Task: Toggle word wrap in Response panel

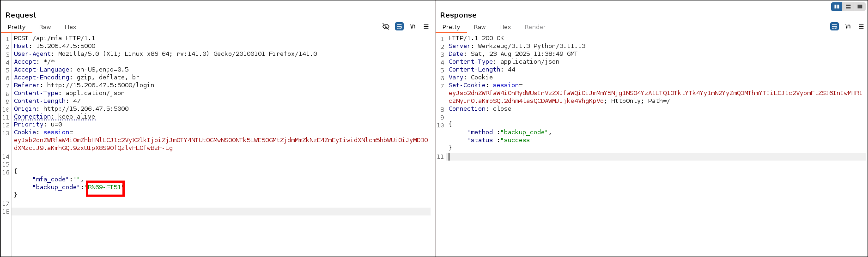Action: 834,26
